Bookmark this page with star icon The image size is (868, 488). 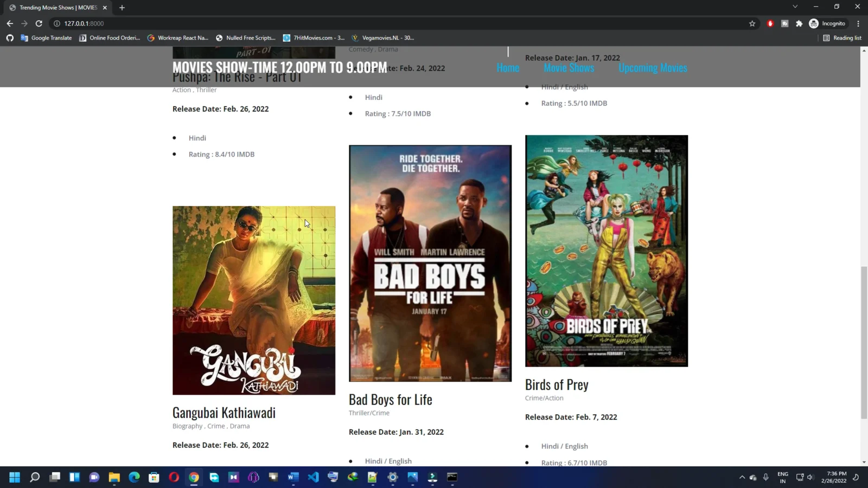[x=752, y=23]
